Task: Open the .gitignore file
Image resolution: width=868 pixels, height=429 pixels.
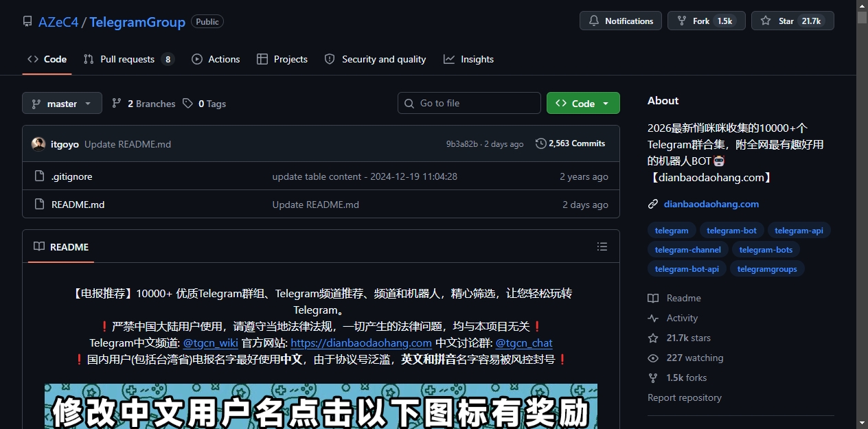Action: click(71, 176)
